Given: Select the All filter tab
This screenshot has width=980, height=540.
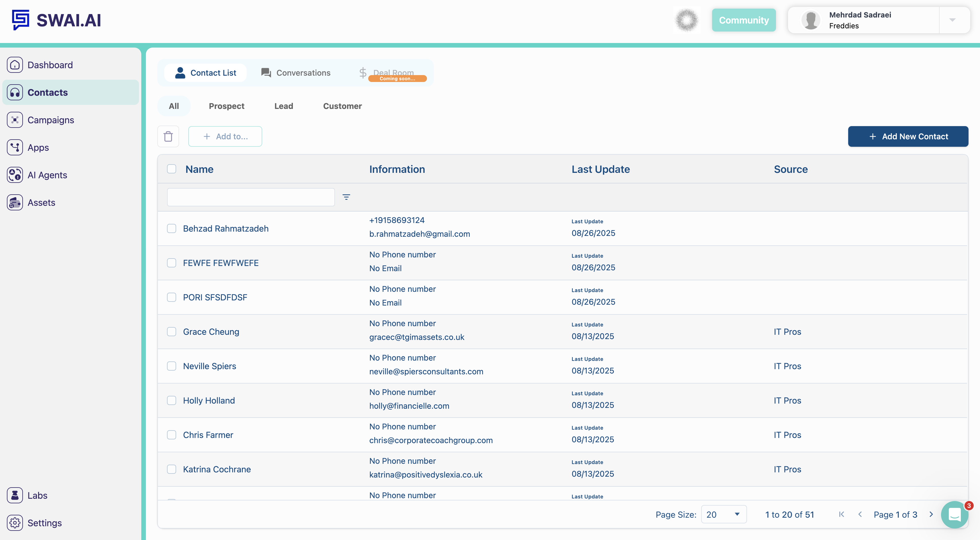Looking at the screenshot, I should (174, 106).
